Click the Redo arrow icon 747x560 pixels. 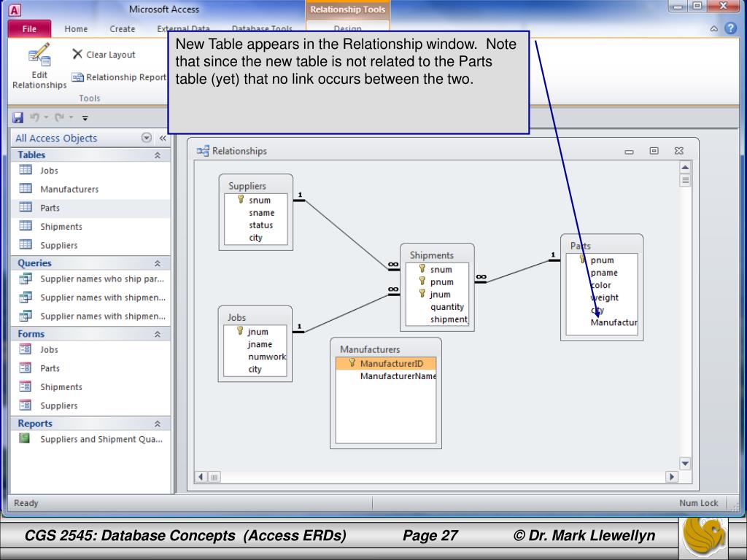pos(59,117)
